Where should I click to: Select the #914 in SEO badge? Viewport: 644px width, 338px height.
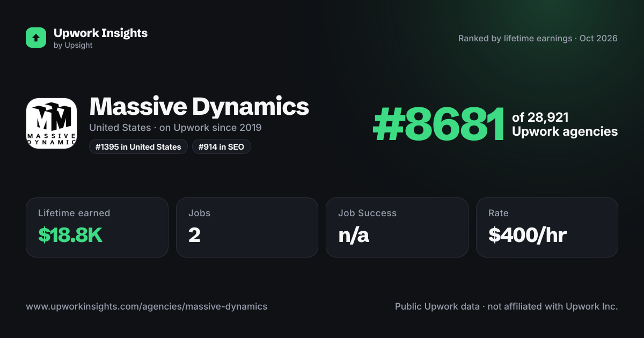click(222, 147)
